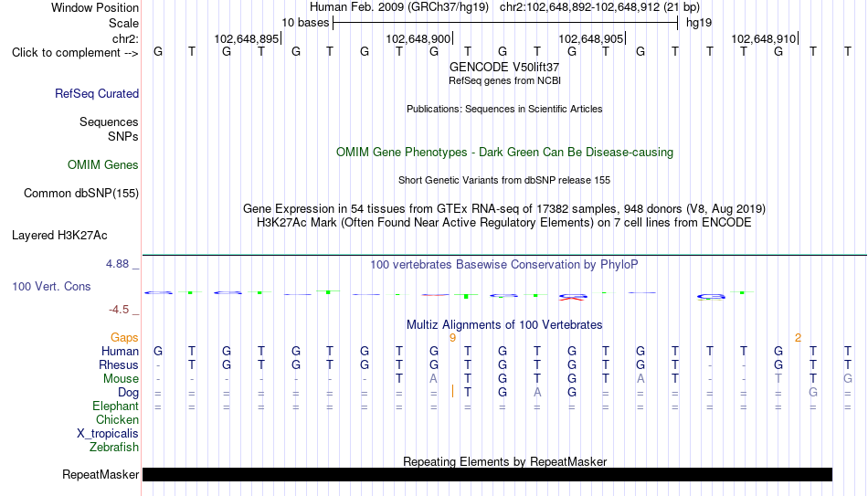Open the RefSeq Curated track
Viewport: 868px width, 496px height.
(96, 93)
